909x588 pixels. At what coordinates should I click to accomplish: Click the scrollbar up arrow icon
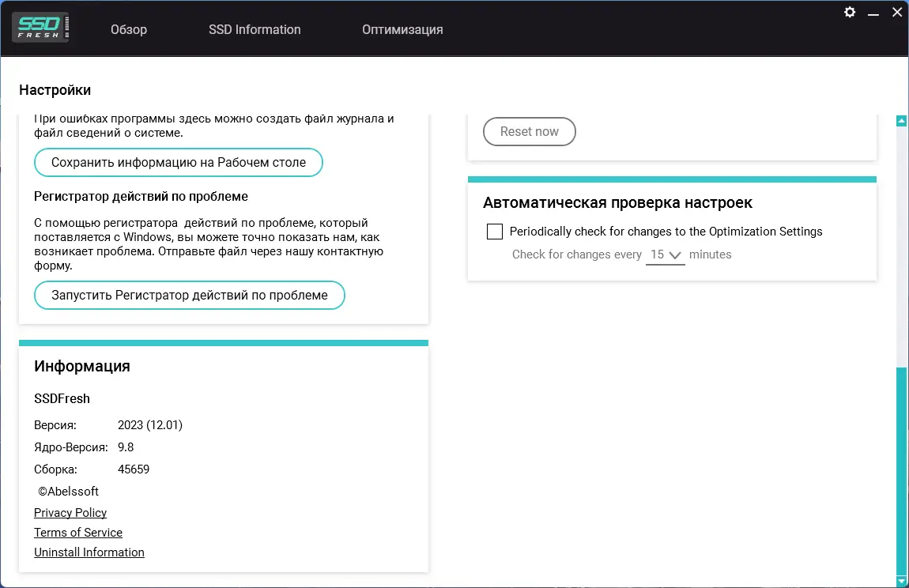[x=901, y=120]
